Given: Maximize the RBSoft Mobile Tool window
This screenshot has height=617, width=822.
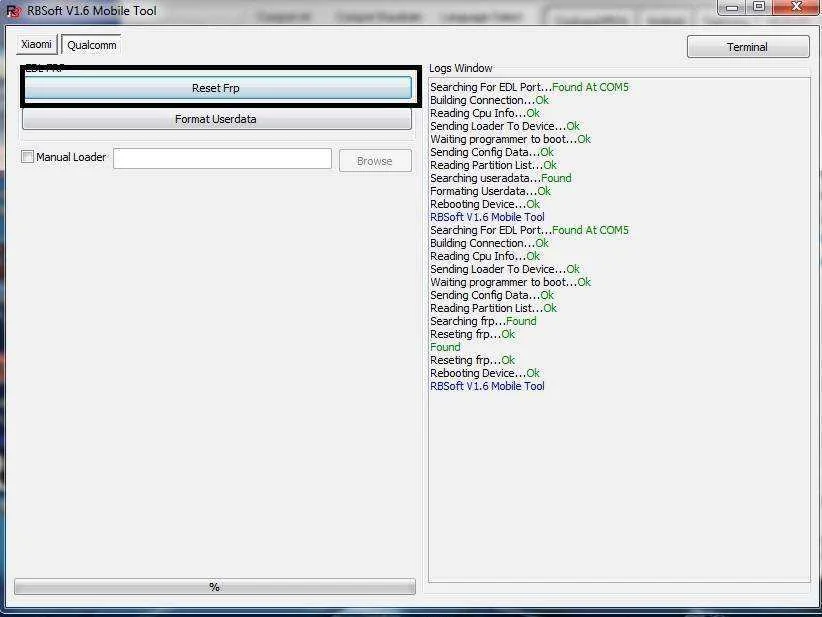Looking at the screenshot, I should (x=759, y=7).
